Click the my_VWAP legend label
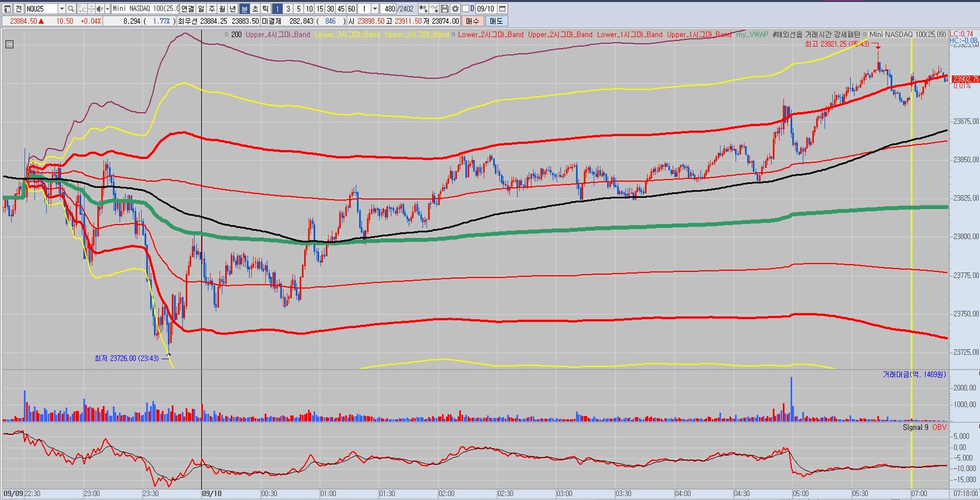Viewport: 980px width, 500px height. point(752,35)
